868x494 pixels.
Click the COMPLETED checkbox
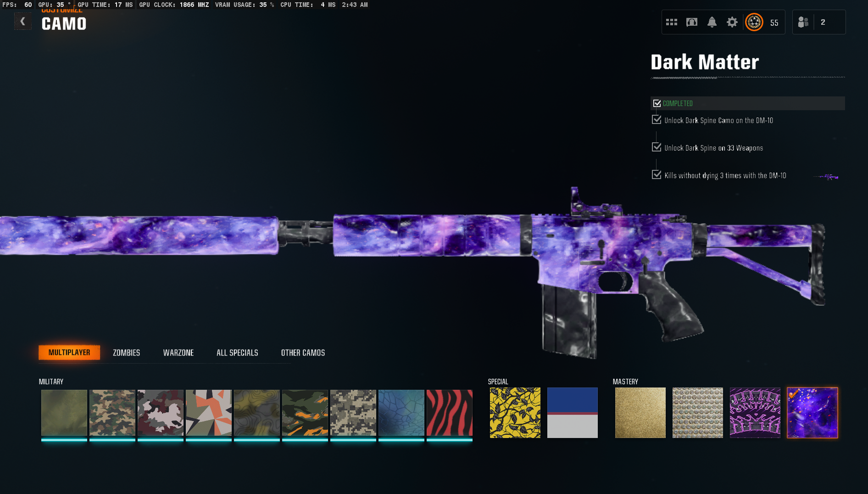tap(657, 103)
